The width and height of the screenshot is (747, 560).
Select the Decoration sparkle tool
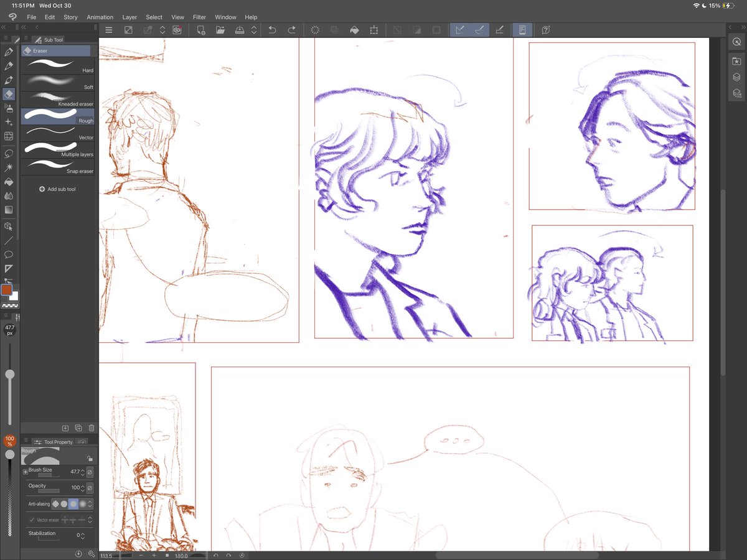[x=9, y=122]
